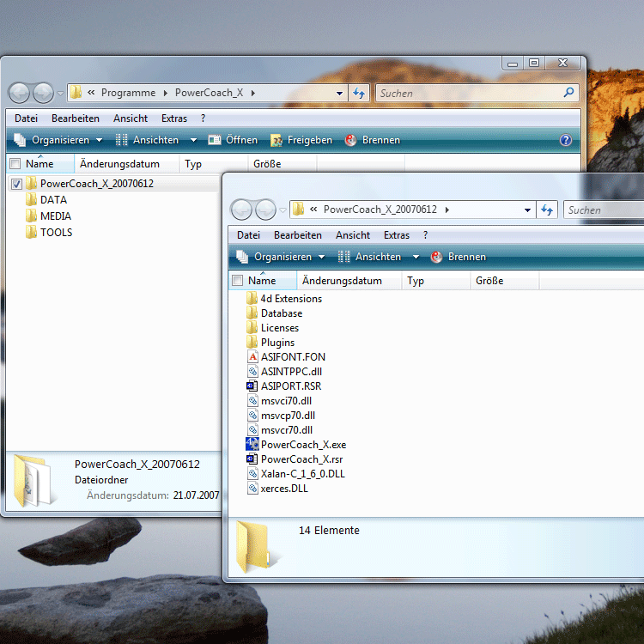Open Organisieren dropdown in front window
Viewport: 644px width, 644px height.
[x=281, y=257]
